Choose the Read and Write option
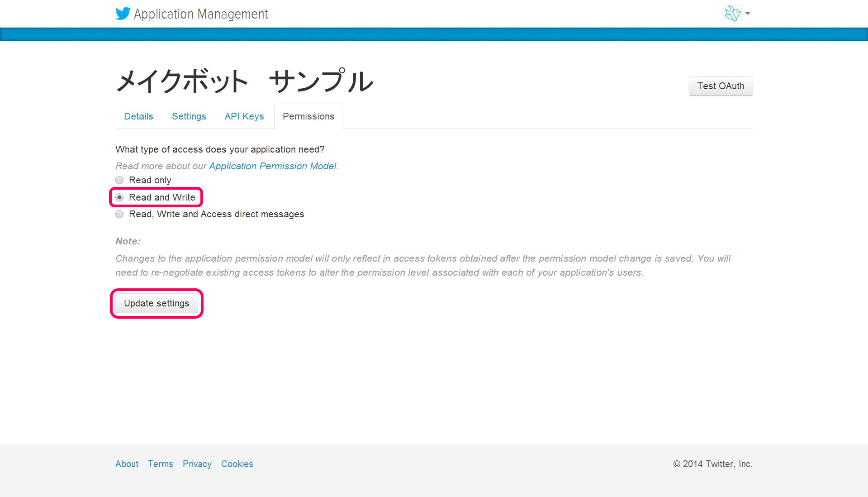Image resolution: width=868 pixels, height=497 pixels. (119, 197)
